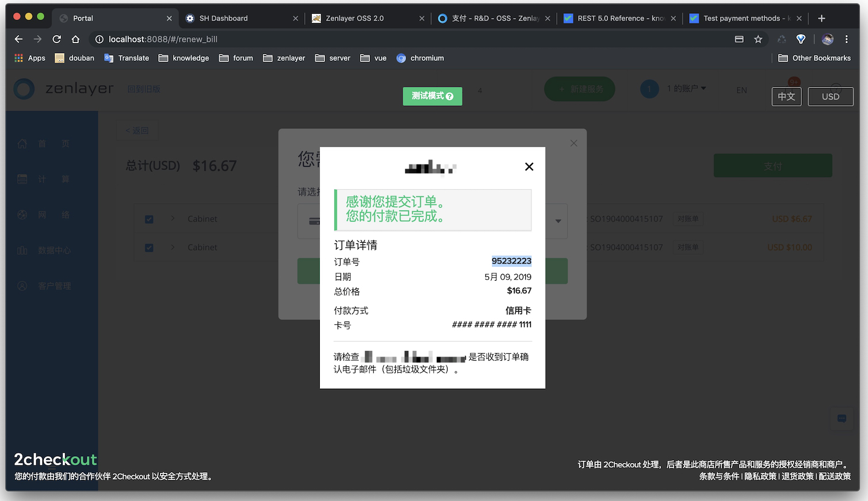The image size is (868, 501).
Task: Open the chat widget icon
Action: tap(842, 419)
